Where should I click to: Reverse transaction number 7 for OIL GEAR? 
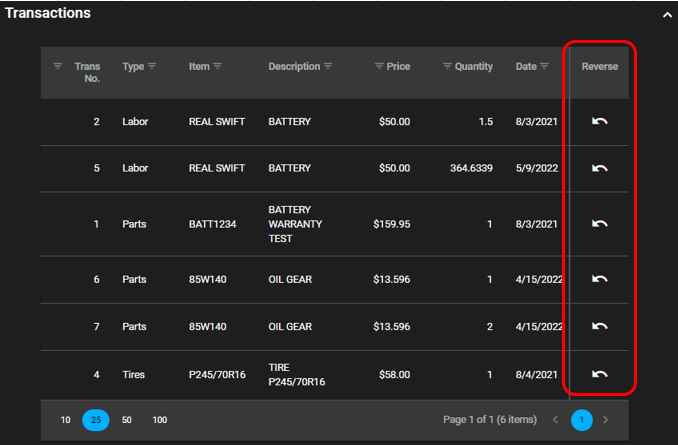coord(600,326)
